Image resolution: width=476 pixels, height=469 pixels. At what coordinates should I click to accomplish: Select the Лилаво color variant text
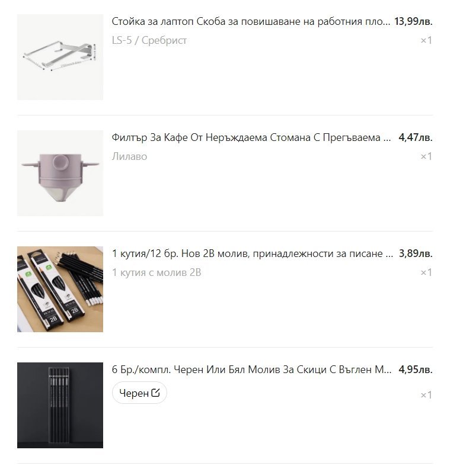point(129,156)
